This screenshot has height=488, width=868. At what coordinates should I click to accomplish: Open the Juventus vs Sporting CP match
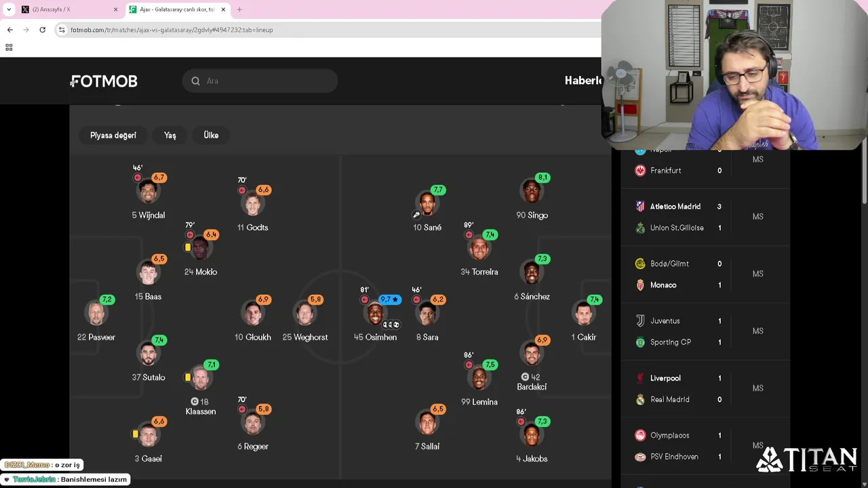pos(705,331)
